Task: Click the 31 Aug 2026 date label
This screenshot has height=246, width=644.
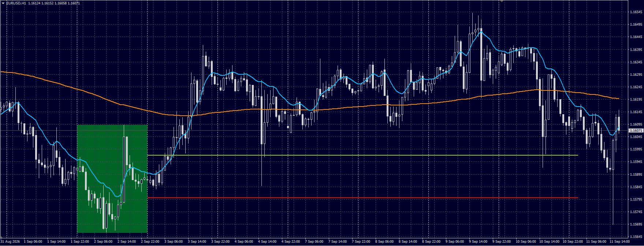Action: [10, 242]
